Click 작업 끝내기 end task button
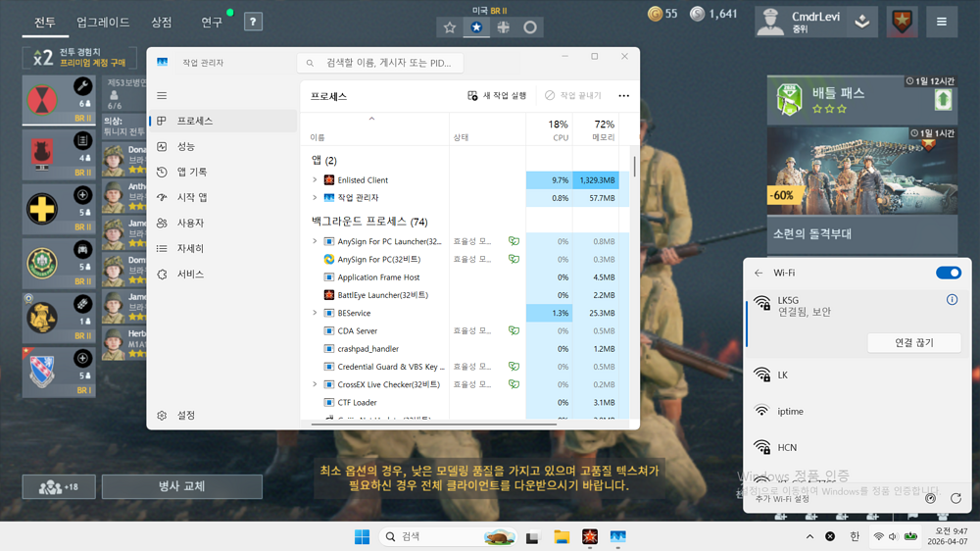This screenshot has width=980, height=551. 573,96
